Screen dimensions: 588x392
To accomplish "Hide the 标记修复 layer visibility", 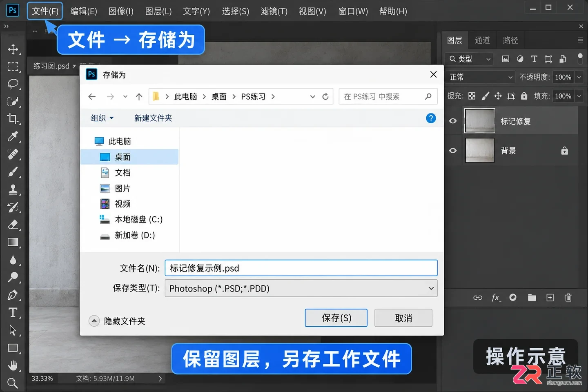I will coord(453,121).
